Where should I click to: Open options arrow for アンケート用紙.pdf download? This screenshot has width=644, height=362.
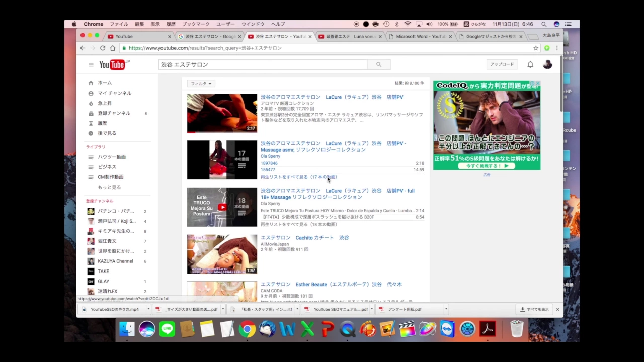click(x=446, y=309)
